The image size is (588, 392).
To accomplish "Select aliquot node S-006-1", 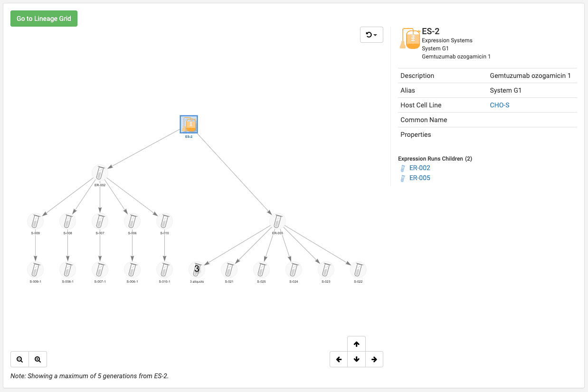I will [x=132, y=270].
